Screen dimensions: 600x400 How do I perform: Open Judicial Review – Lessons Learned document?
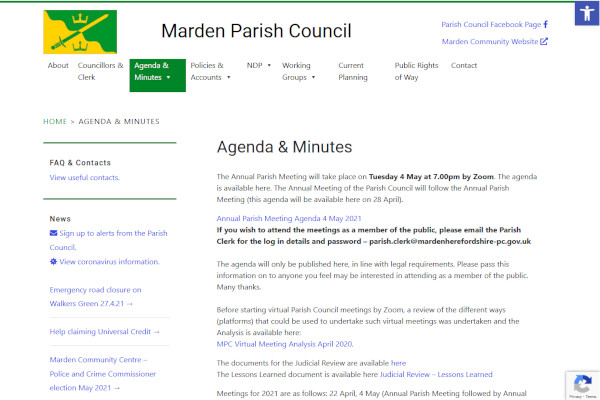[x=436, y=374]
